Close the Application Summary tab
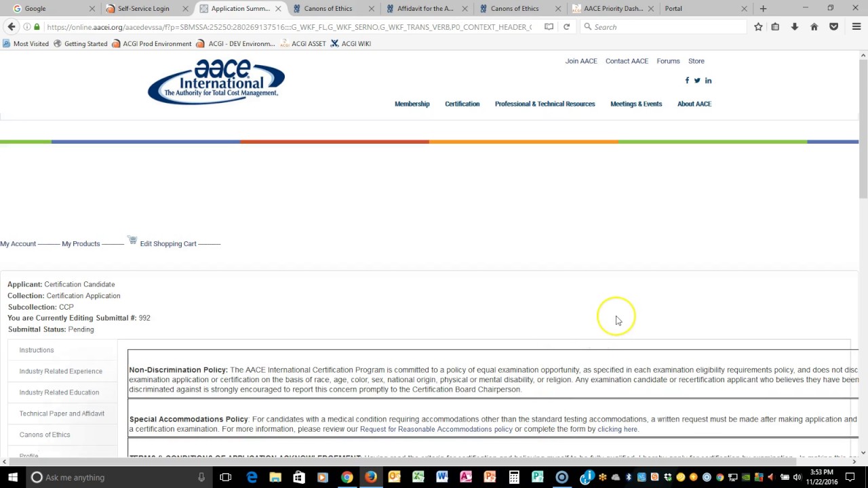The image size is (868, 488). coord(278,8)
